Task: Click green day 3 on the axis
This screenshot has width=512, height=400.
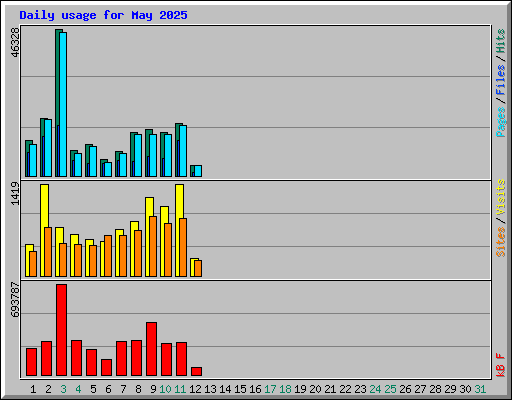Action: tap(63, 389)
